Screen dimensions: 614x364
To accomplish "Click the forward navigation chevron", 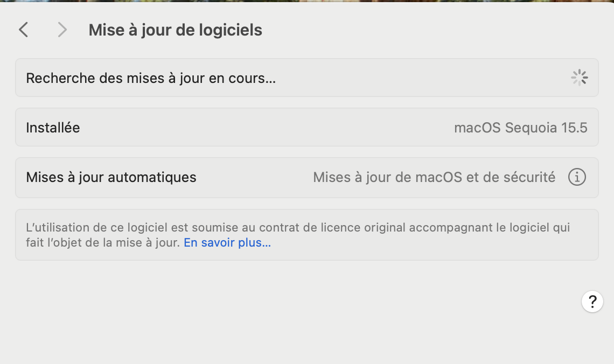I will pyautogui.click(x=61, y=30).
